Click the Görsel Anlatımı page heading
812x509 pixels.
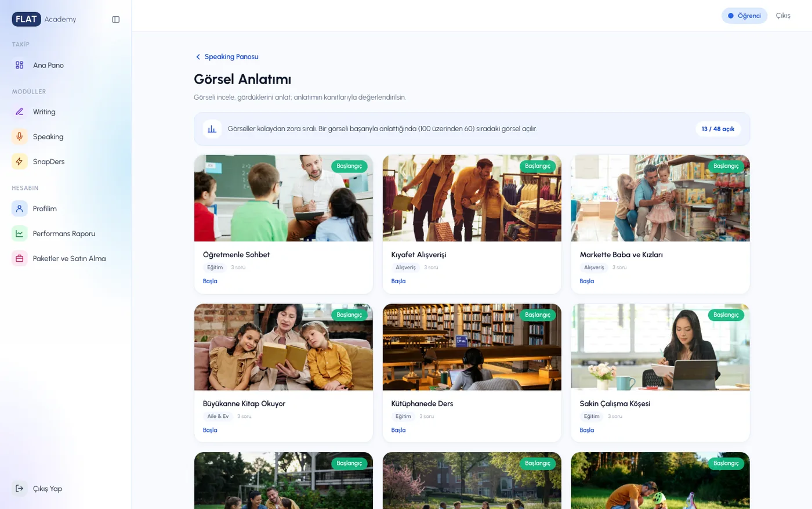[242, 79]
